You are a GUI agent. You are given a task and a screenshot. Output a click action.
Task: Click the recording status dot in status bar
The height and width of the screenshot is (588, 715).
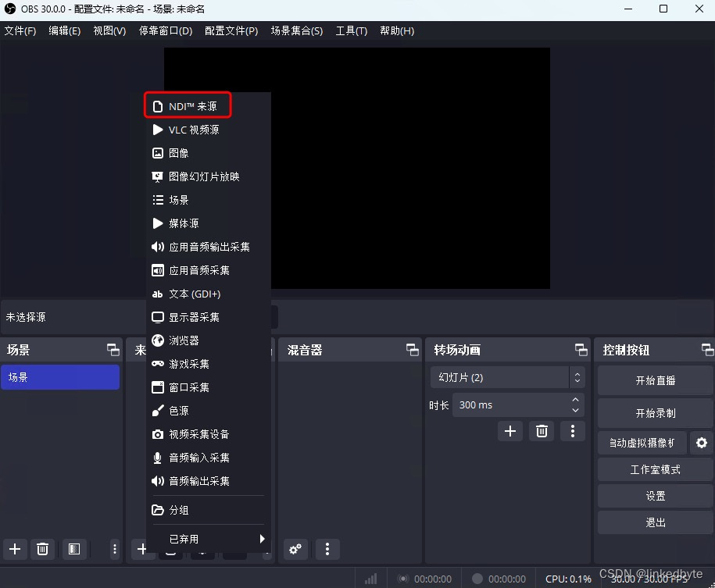[x=477, y=579]
